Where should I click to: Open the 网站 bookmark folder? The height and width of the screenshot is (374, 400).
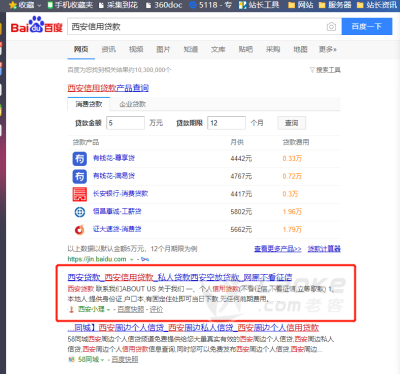[300, 5]
